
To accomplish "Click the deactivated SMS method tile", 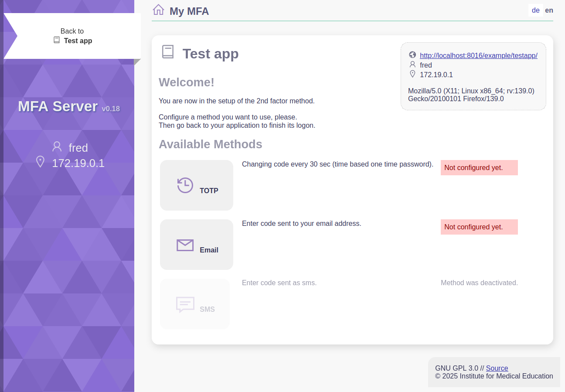I will click(195, 304).
